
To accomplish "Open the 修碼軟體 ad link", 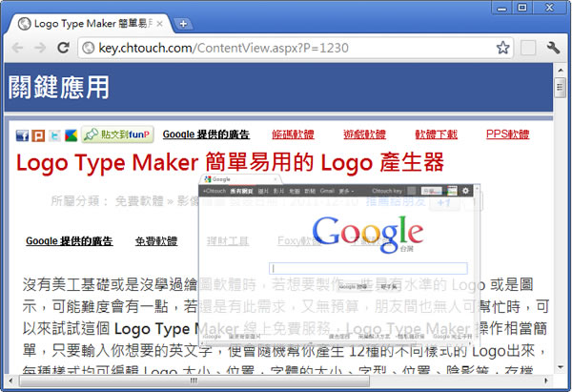I will 293,134.
